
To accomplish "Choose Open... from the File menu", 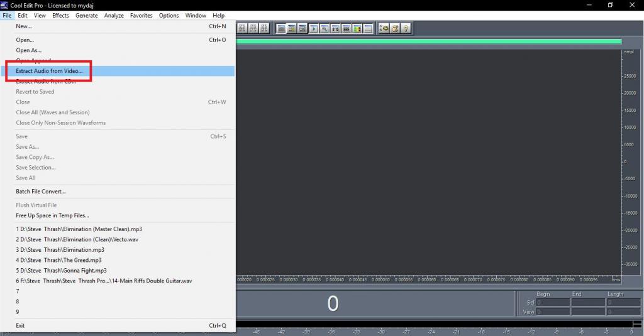I will coord(118,40).
